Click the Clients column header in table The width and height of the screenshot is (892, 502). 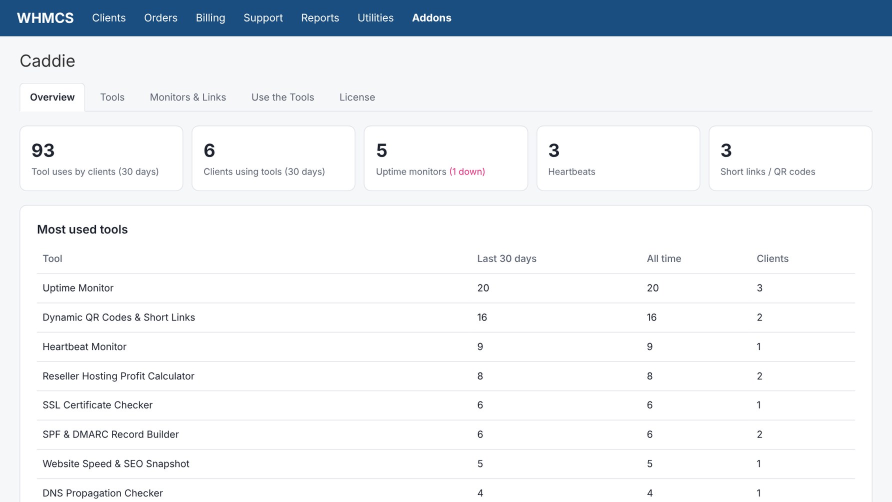coord(773,258)
